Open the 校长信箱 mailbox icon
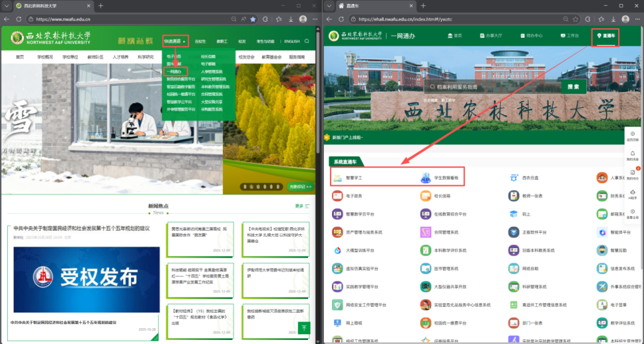 [x=425, y=196]
